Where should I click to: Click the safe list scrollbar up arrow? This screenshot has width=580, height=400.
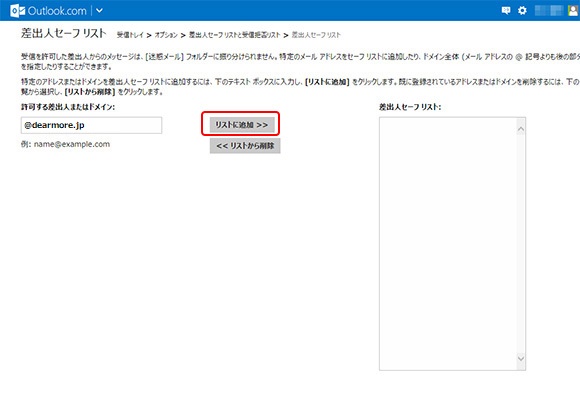point(521,129)
